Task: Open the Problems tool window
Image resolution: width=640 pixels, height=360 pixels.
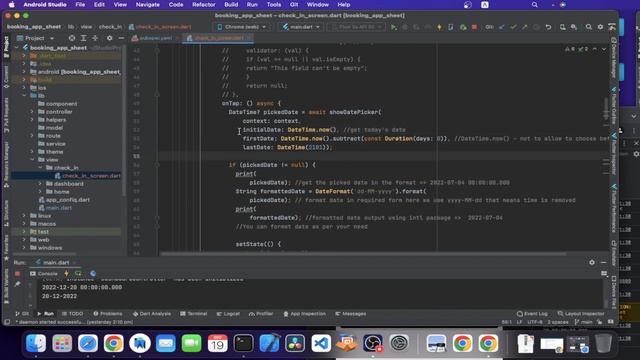Action: (x=108, y=314)
